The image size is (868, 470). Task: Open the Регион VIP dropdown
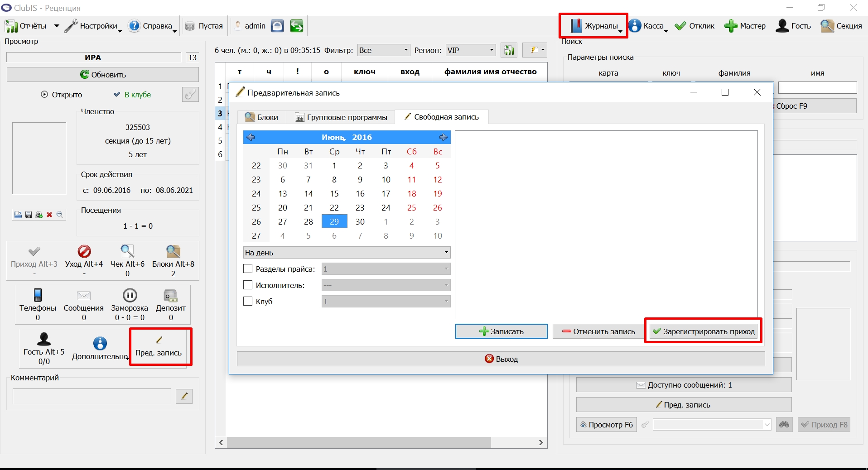point(470,50)
